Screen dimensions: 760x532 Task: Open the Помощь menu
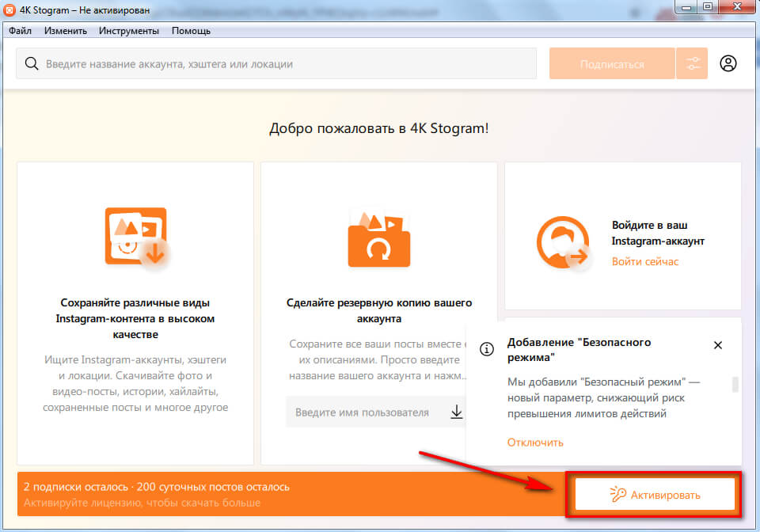[x=191, y=31]
